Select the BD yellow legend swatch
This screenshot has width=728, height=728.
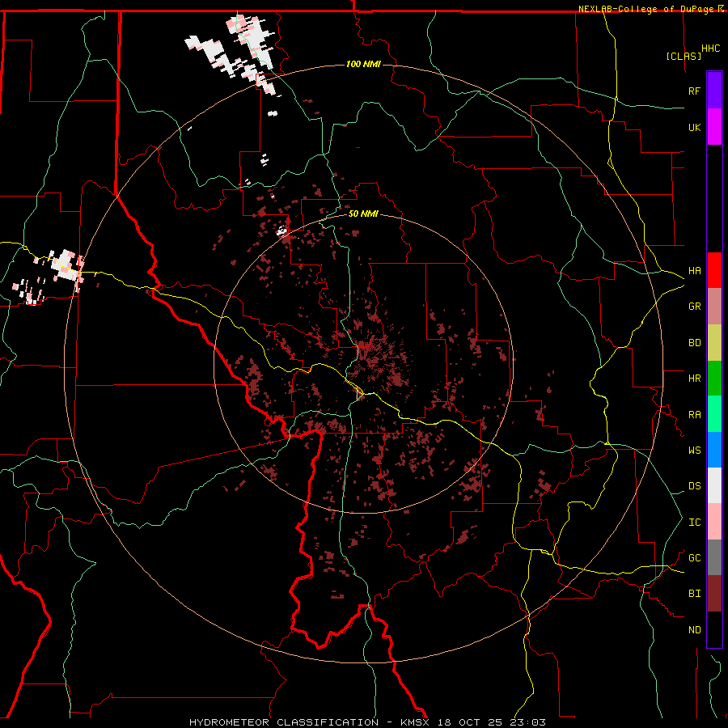714,343
